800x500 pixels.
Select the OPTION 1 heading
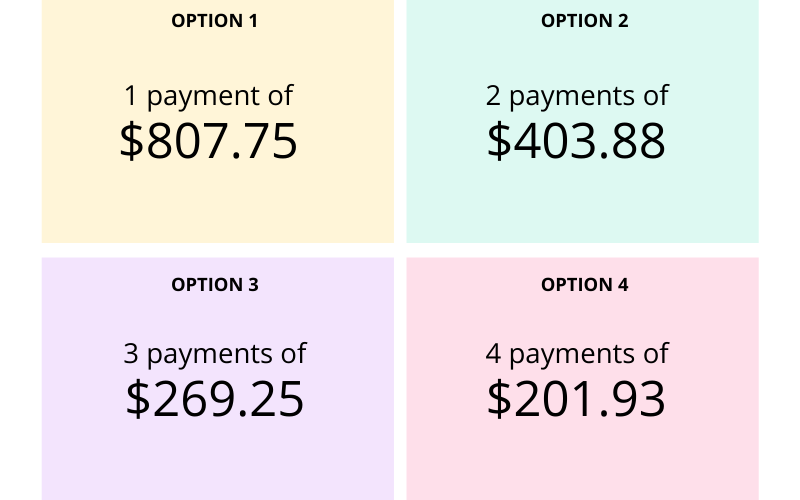[215, 20]
